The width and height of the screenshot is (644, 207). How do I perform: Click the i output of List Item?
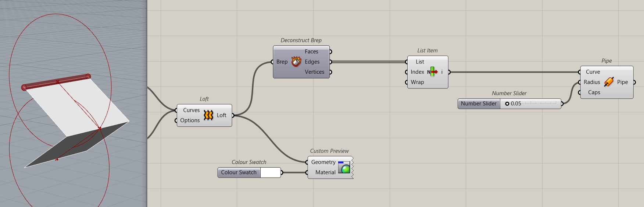[442, 72]
